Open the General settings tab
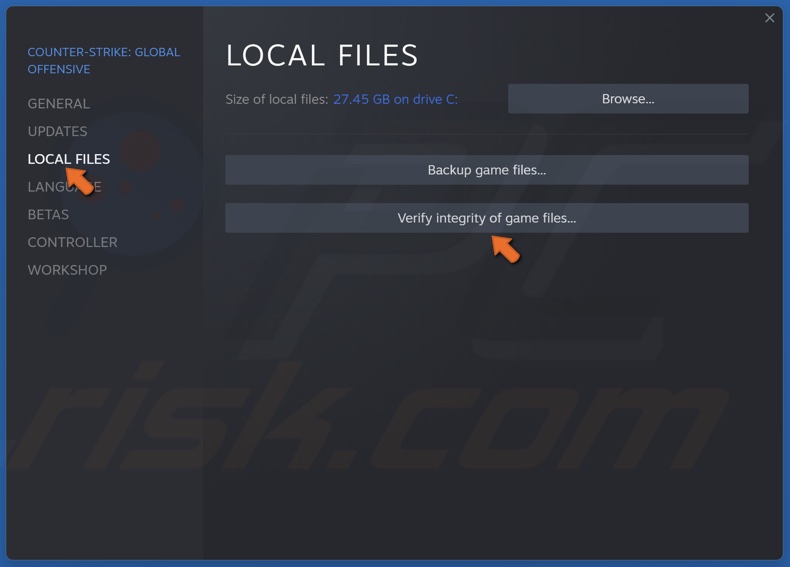Viewport: 790px width, 567px height. click(x=58, y=104)
